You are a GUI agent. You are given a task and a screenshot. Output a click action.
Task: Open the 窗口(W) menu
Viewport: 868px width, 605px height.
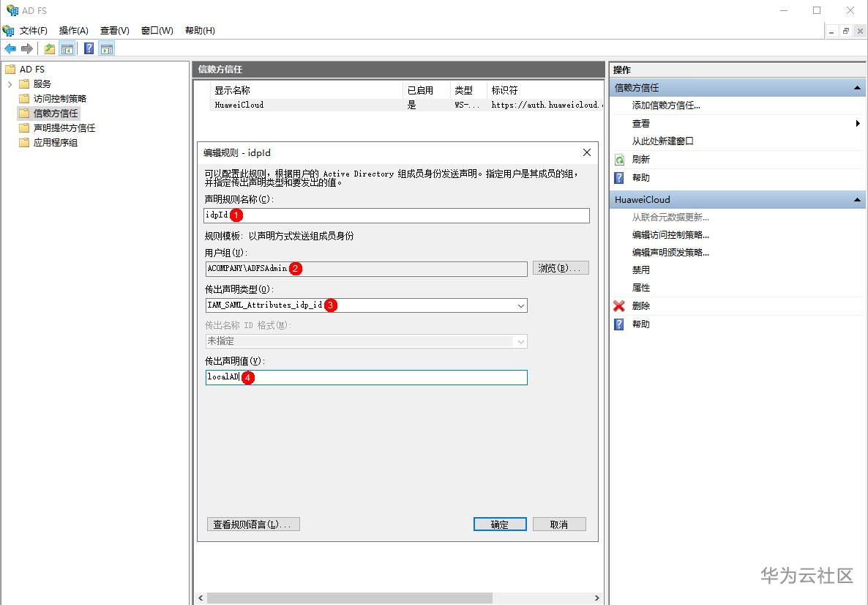pos(157,31)
